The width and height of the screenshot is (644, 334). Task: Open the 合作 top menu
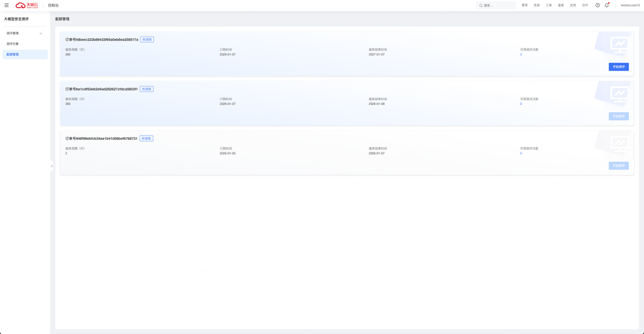click(x=585, y=5)
